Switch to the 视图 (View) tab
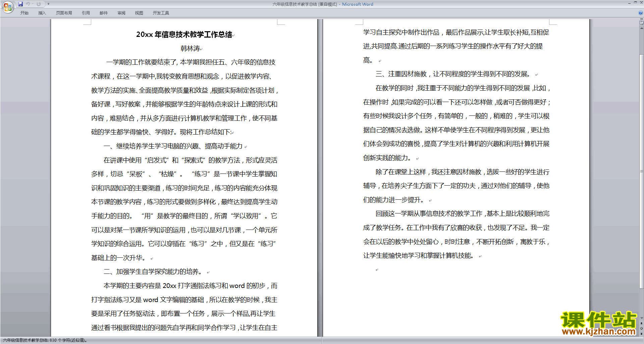644x344 pixels. click(139, 13)
